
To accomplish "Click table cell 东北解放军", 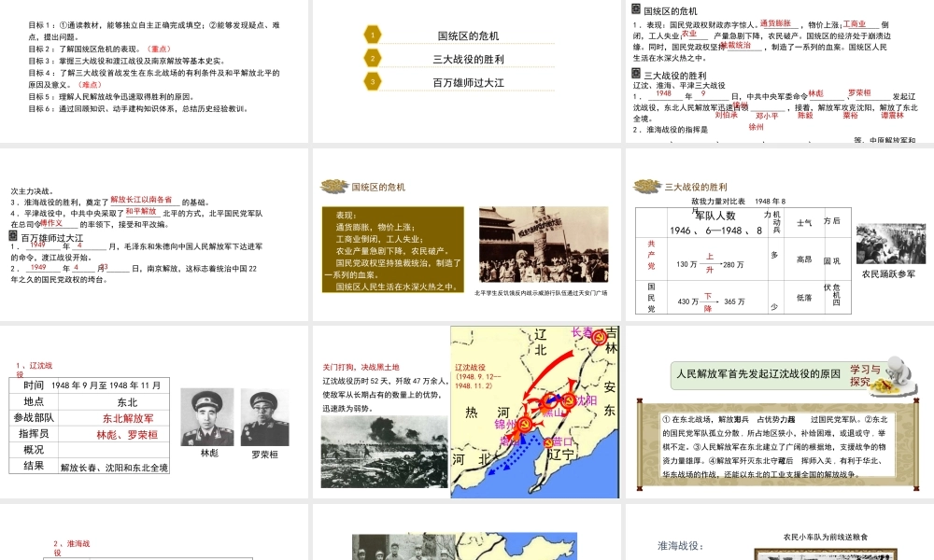I will click(x=127, y=418).
